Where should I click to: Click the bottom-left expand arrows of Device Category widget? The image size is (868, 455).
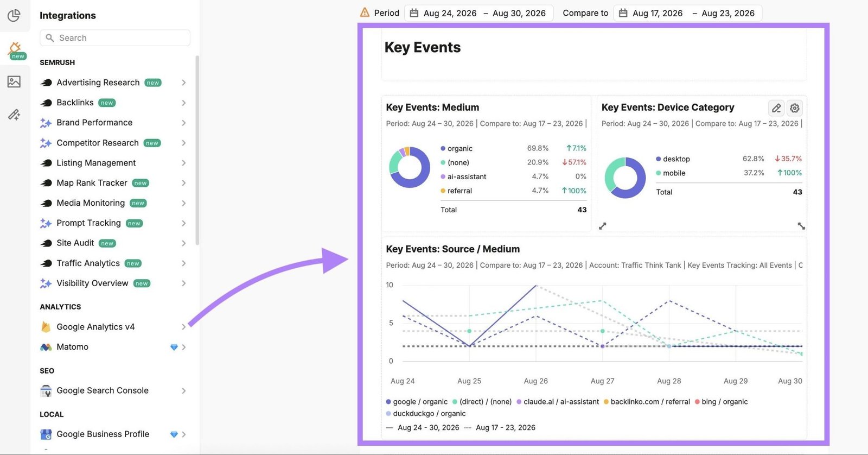click(x=602, y=226)
